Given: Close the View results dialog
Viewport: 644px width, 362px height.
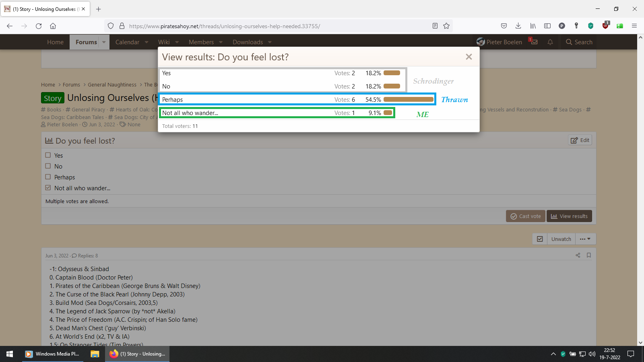Looking at the screenshot, I should point(469,57).
